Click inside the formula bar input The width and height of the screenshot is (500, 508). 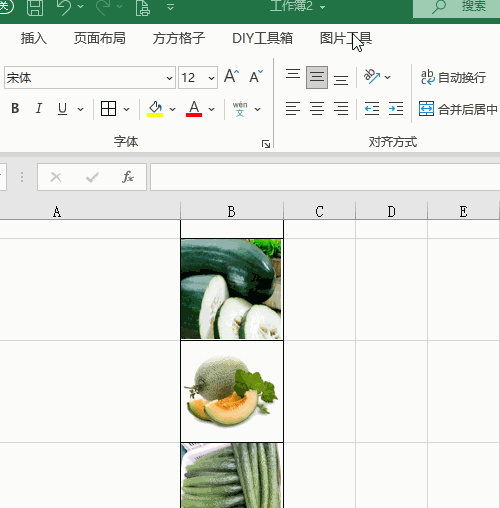[x=325, y=177]
